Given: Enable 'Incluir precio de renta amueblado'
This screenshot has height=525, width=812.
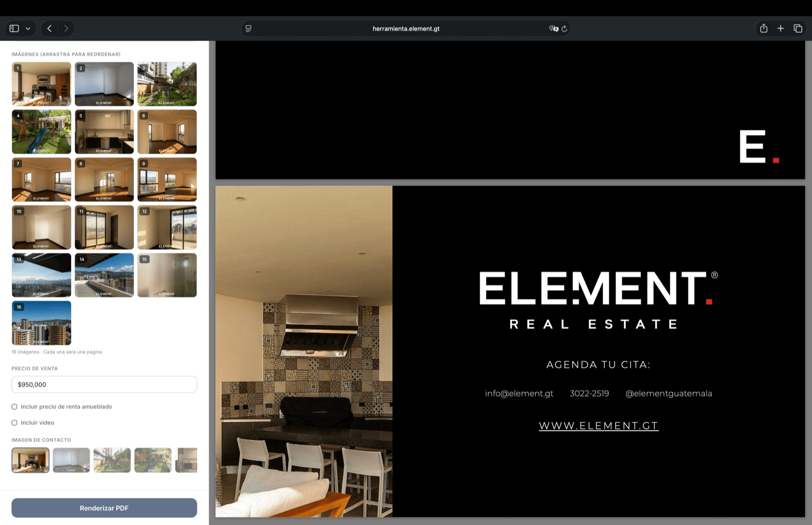Looking at the screenshot, I should [14, 406].
